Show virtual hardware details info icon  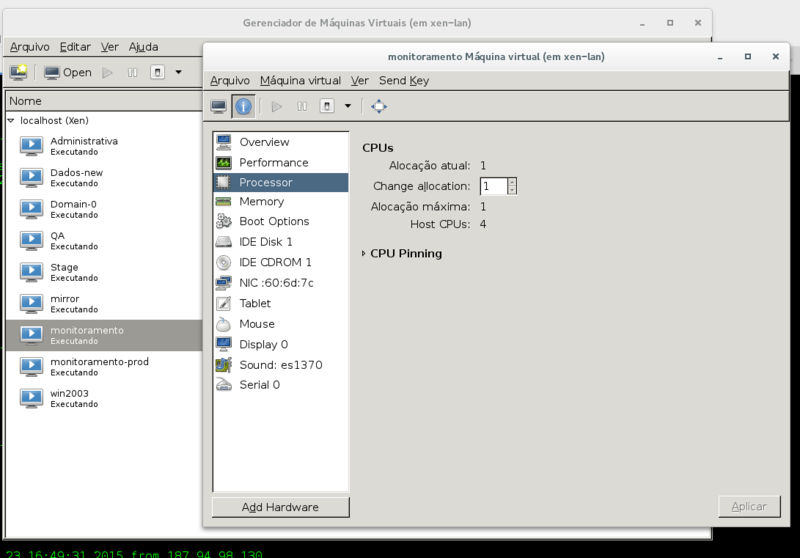pos(243,106)
